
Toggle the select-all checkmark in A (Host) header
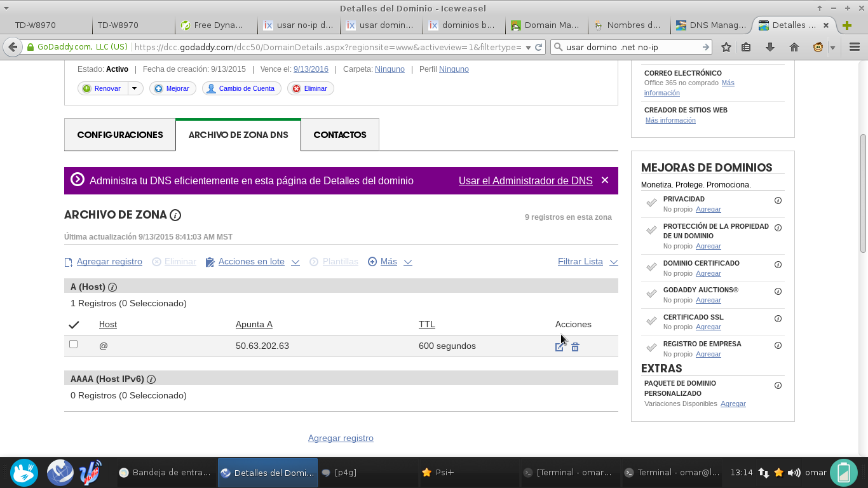pyautogui.click(x=74, y=325)
